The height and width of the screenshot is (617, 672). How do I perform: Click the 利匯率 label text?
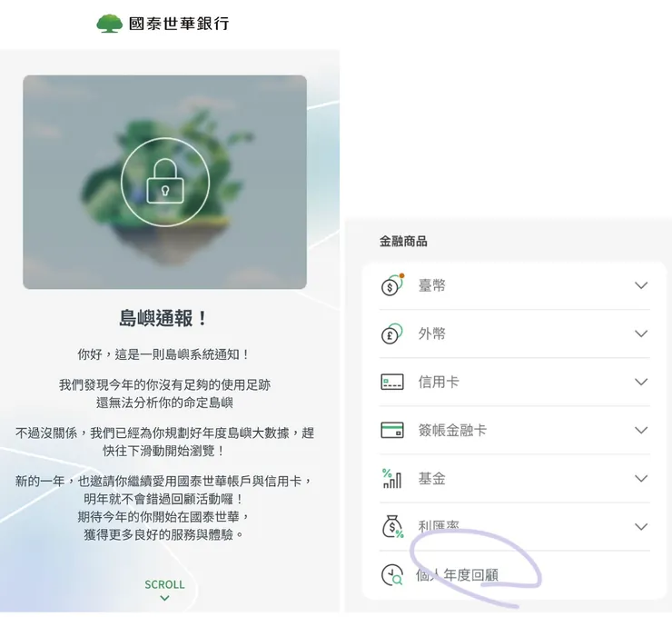click(x=439, y=526)
